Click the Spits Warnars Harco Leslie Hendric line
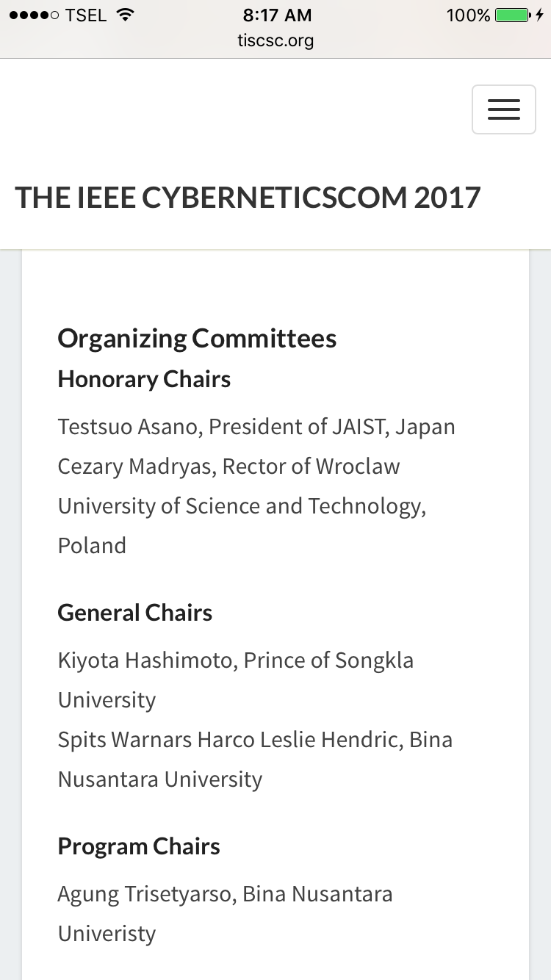551x980 pixels. (255, 740)
